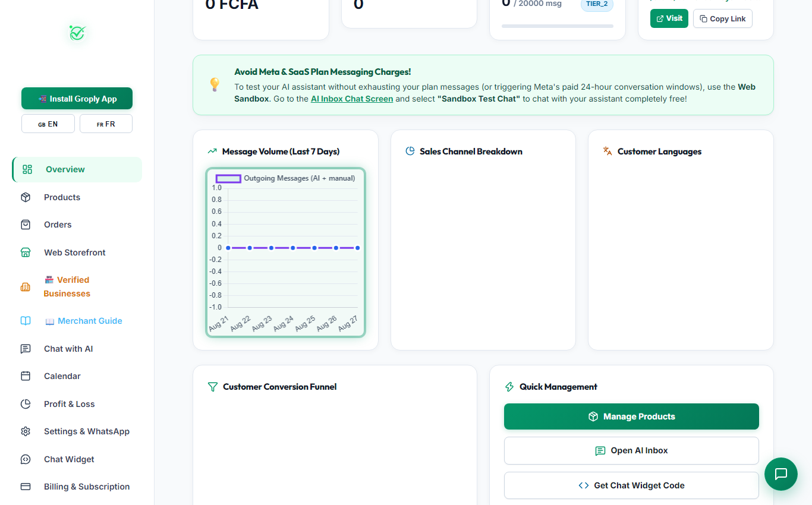Navigate to Web Storefront
The height and width of the screenshot is (505, 812).
[x=77, y=252]
